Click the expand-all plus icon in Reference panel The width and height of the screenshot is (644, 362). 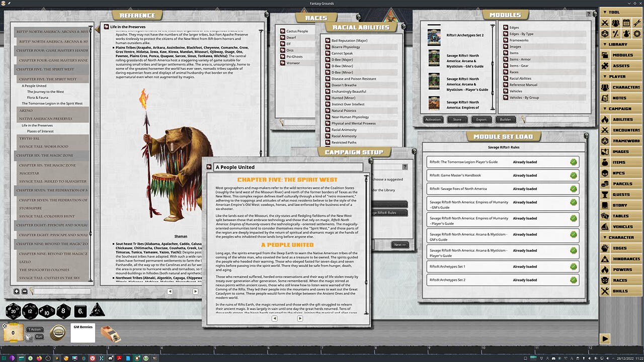click(x=17, y=291)
